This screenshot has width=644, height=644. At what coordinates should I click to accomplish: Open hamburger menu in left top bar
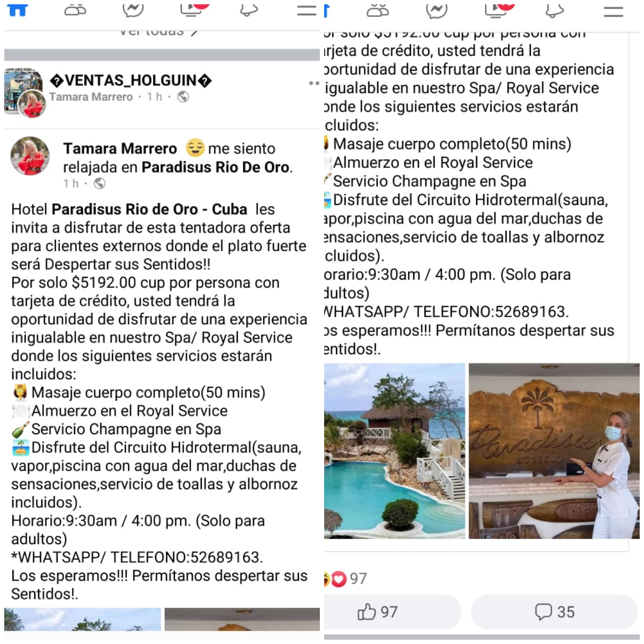(307, 10)
